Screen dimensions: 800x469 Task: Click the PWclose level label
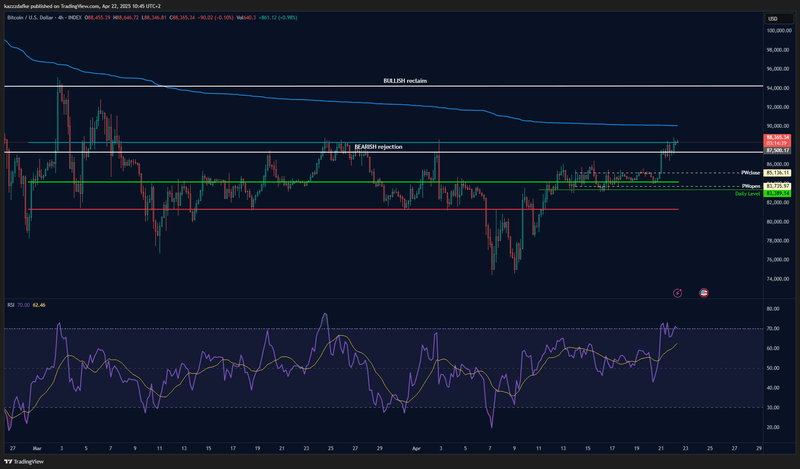pyautogui.click(x=751, y=173)
